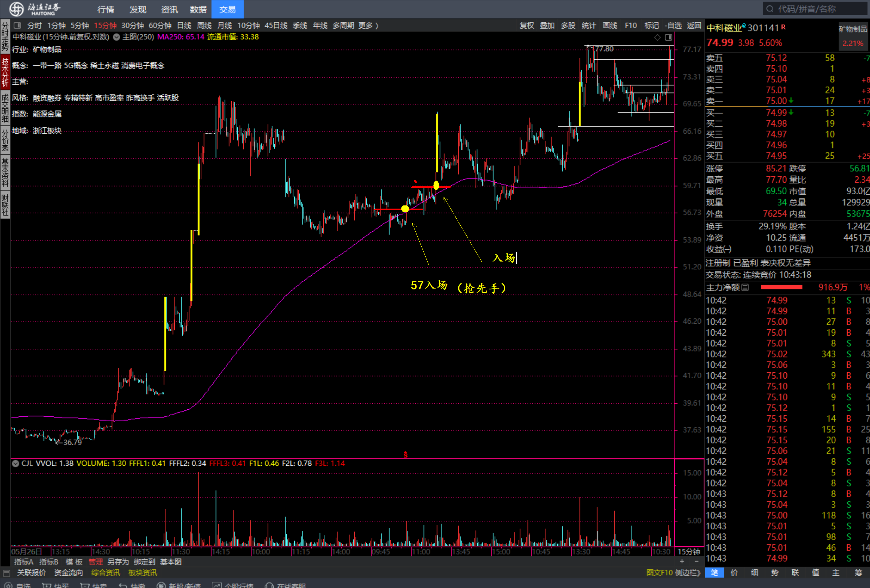Screen dimensions: 870x588
Task: Switch to 分时 intraday view
Action: click(x=34, y=25)
